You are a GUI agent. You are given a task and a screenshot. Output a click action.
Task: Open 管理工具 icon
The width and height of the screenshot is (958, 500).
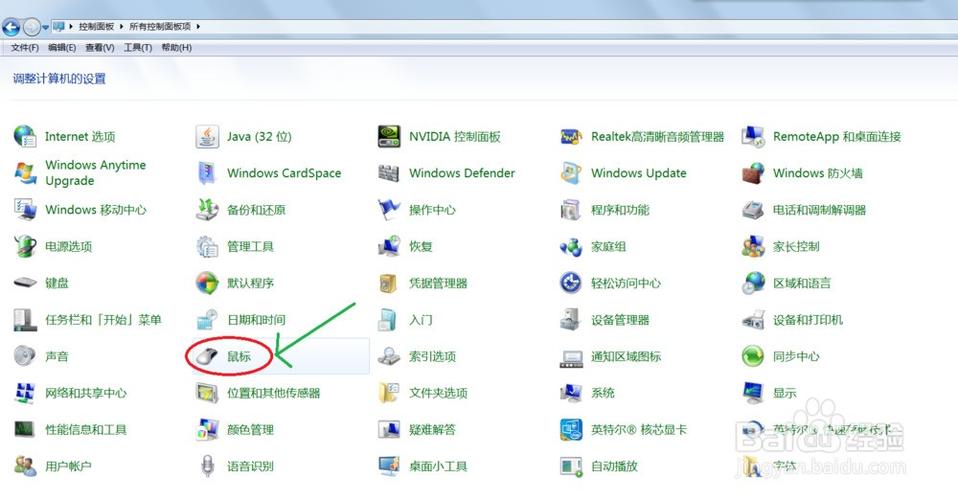point(207,246)
